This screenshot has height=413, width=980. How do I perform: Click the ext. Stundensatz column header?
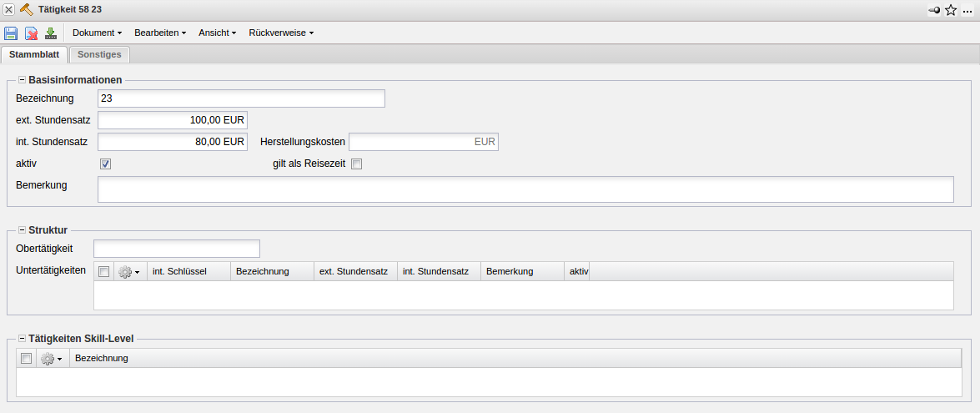tap(355, 272)
